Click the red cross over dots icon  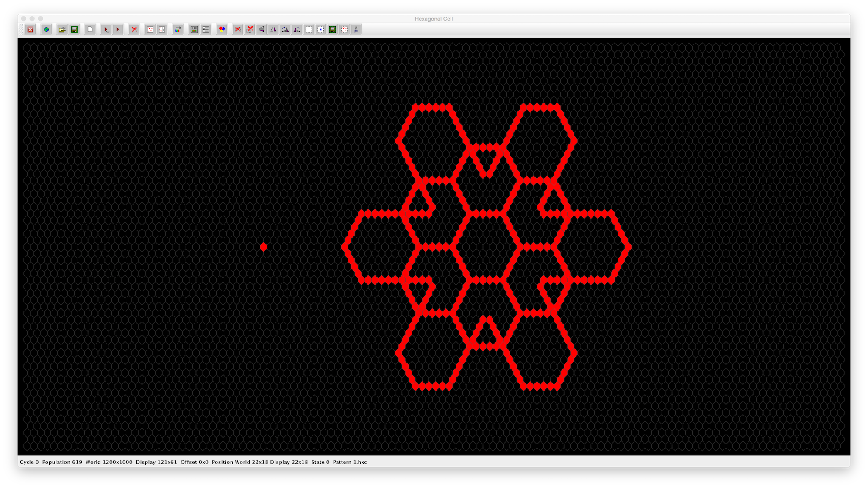pos(238,30)
